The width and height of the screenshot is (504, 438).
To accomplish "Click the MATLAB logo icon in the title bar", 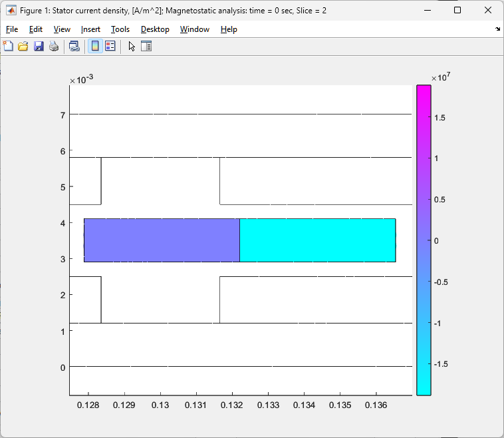I will [11, 10].
